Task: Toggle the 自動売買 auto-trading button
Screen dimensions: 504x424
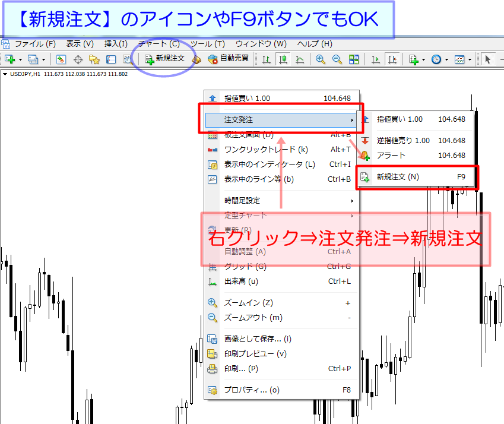Action: click(x=228, y=59)
